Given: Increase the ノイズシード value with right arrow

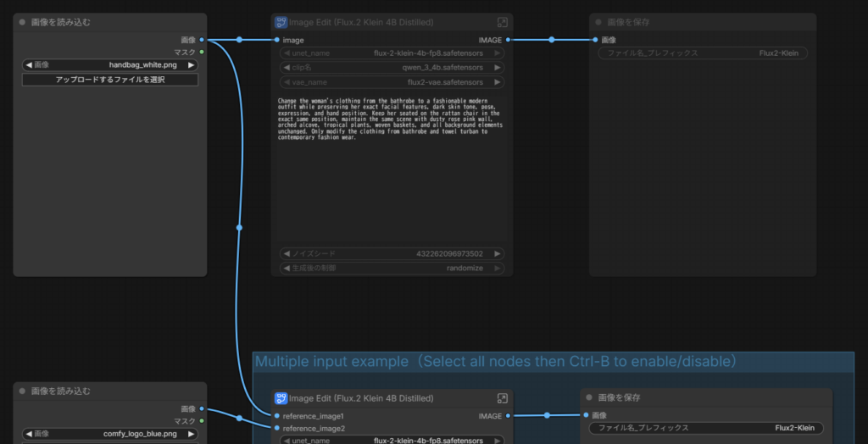Looking at the screenshot, I should pos(498,253).
